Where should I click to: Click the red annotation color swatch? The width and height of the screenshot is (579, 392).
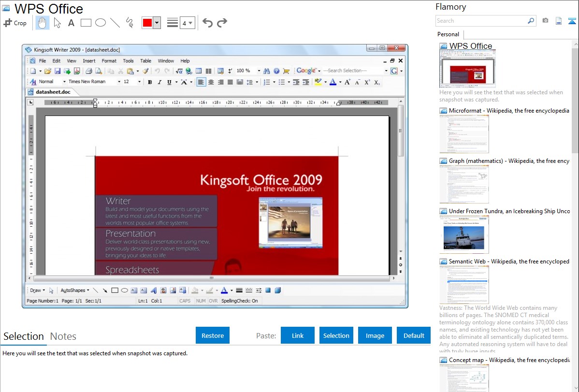147,23
